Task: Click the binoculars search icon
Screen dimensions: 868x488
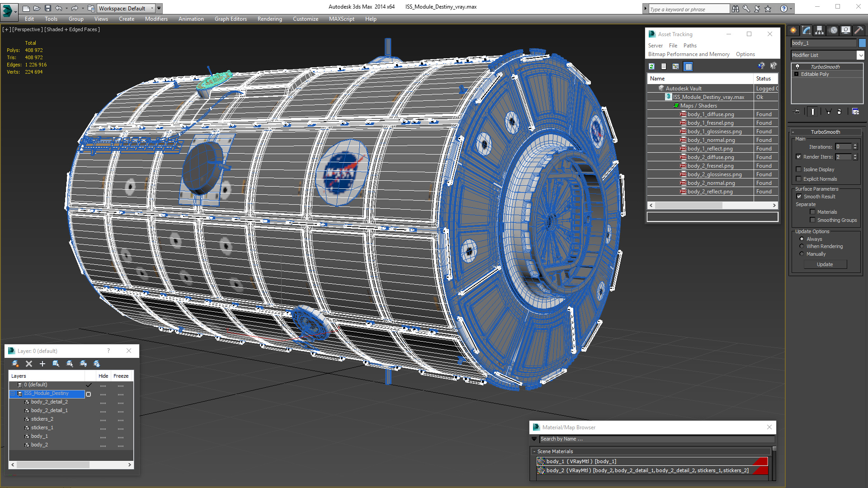Action: pyautogui.click(x=736, y=9)
